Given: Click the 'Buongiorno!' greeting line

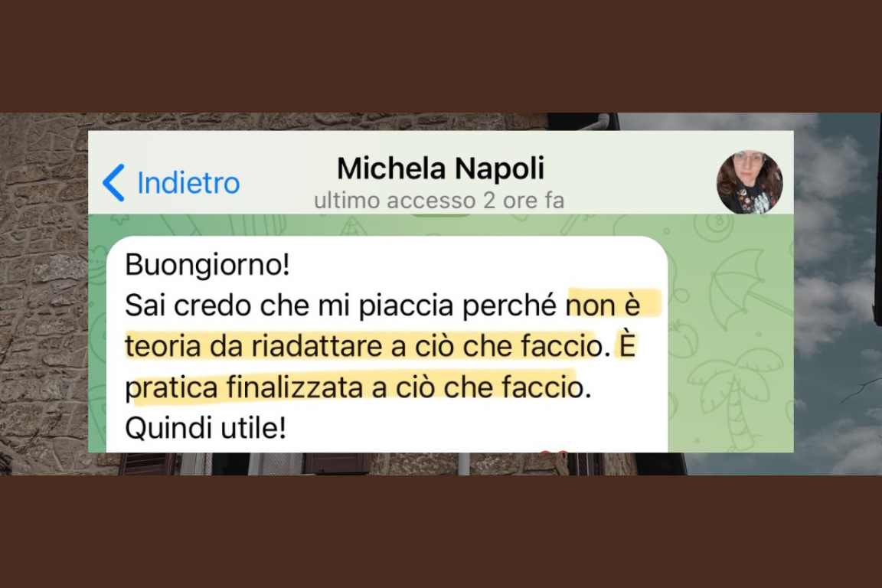Looking at the screenshot, I should point(207,264).
